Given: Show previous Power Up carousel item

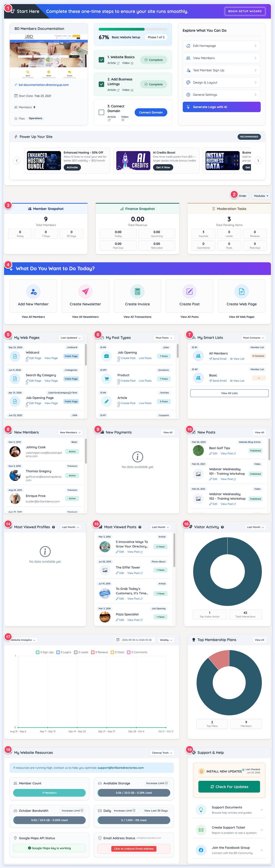Looking at the screenshot, I should point(17,161).
